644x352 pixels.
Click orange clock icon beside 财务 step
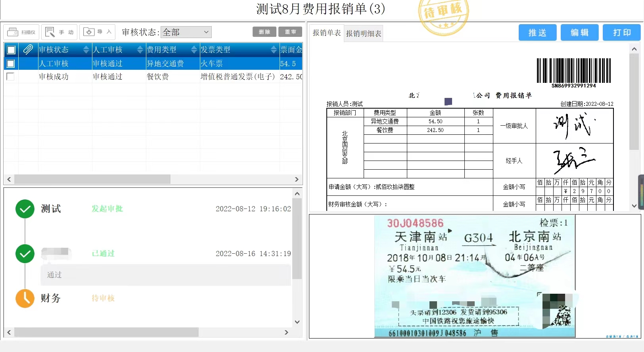click(x=25, y=298)
